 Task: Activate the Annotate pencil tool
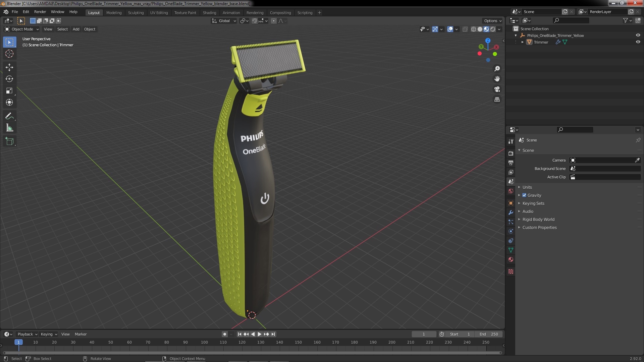pyautogui.click(x=9, y=116)
